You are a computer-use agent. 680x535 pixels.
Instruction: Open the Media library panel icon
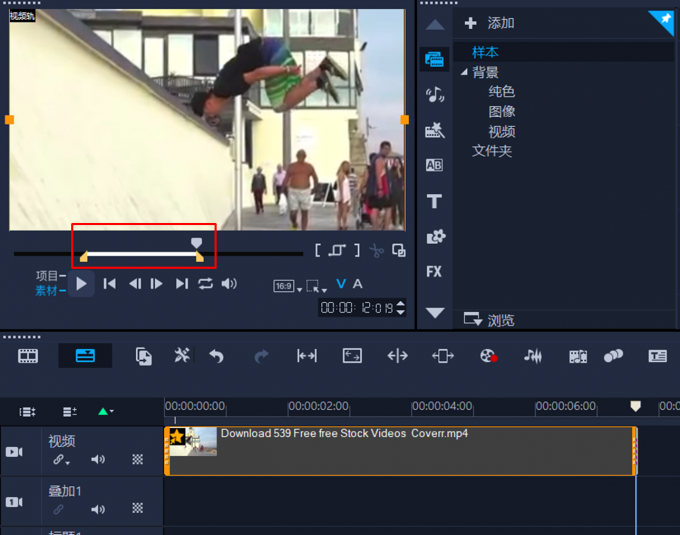[435, 59]
